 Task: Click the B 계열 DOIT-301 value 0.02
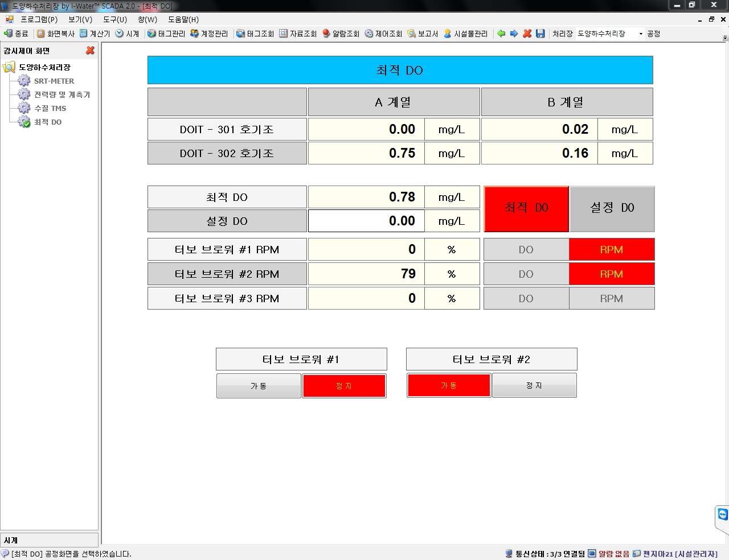pyautogui.click(x=539, y=129)
